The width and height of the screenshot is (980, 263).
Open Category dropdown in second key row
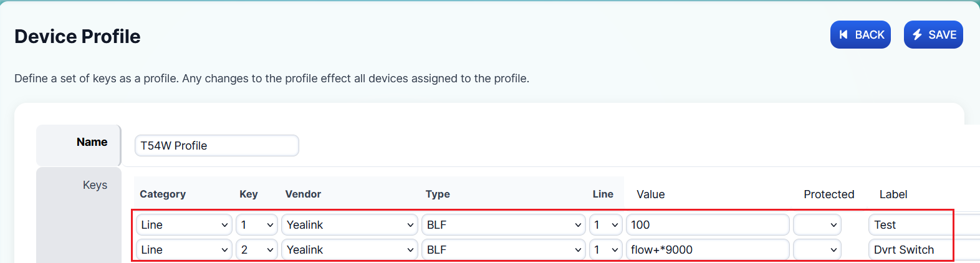184,250
